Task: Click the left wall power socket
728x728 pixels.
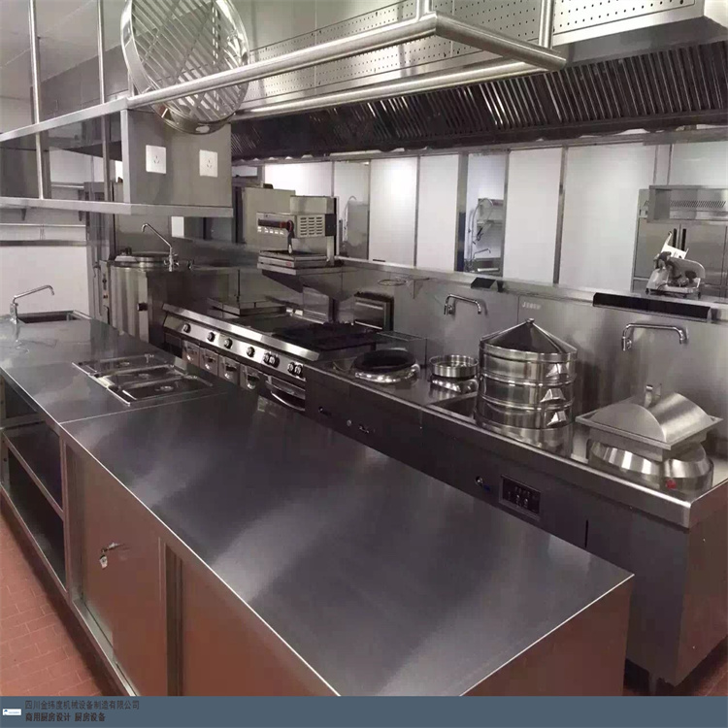Action: click(x=155, y=159)
